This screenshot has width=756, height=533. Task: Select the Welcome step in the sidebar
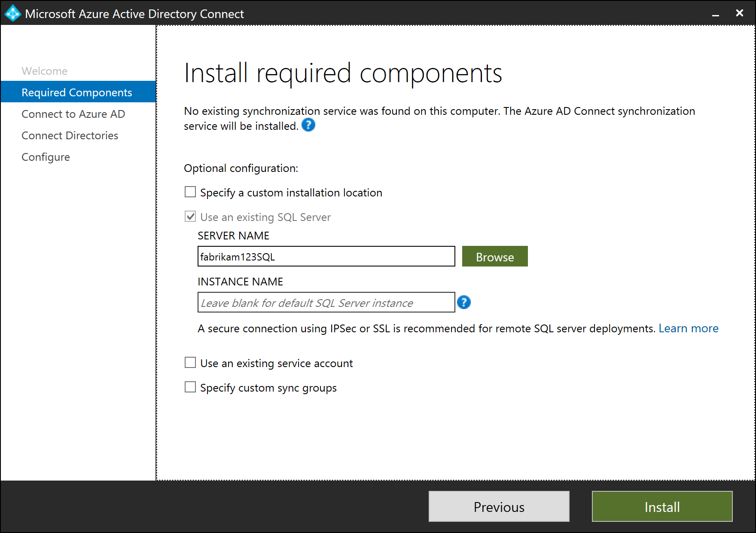click(44, 70)
